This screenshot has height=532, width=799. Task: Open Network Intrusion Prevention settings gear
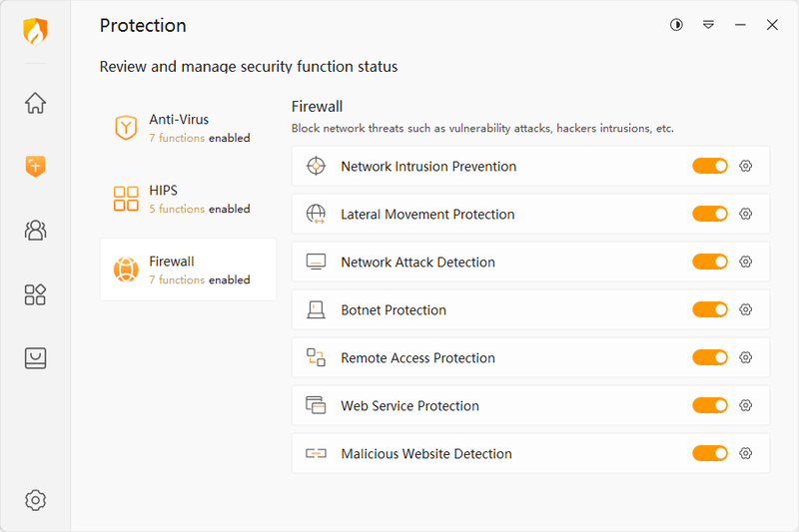point(745,166)
